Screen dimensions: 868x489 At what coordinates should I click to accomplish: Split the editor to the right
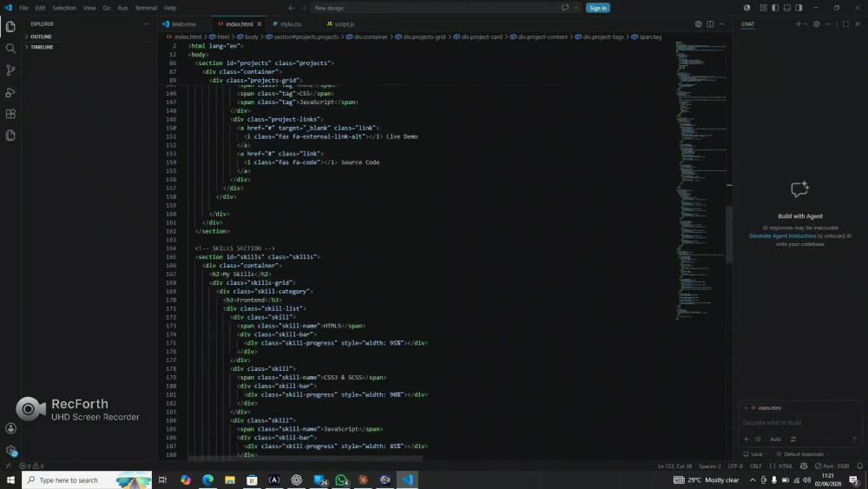coord(710,23)
